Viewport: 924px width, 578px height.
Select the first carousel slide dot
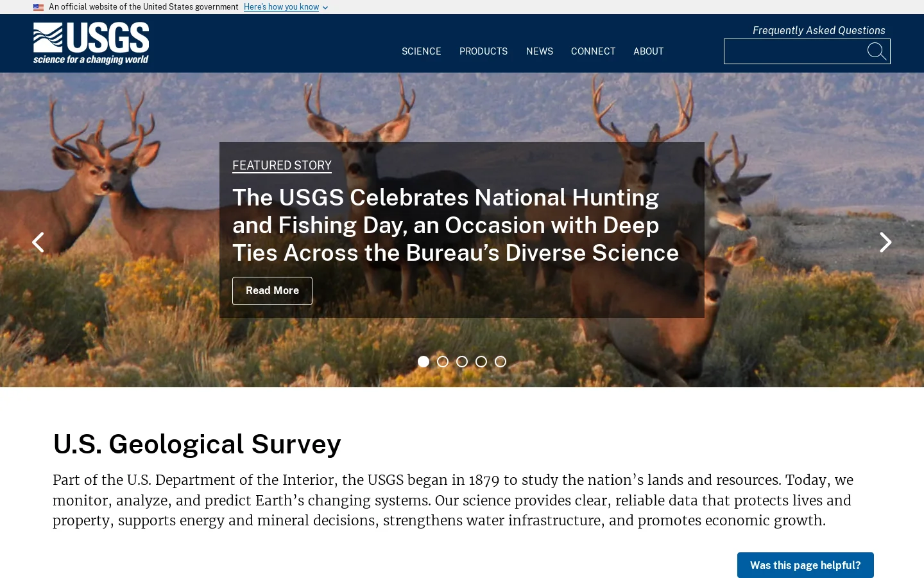(424, 362)
